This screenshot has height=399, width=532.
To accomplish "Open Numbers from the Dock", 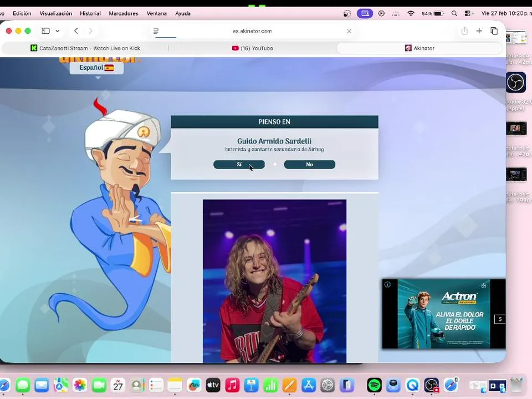I will 270,386.
